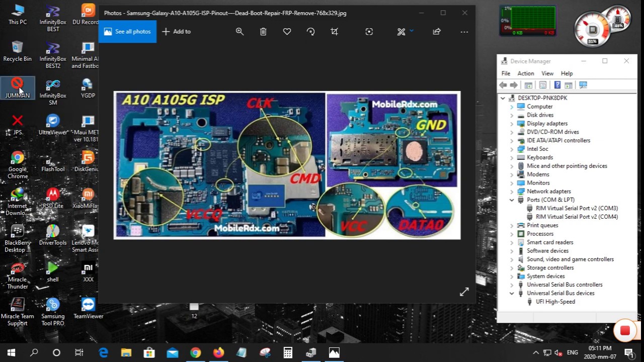
Task: Click the red stop recording button
Action: 625,330
